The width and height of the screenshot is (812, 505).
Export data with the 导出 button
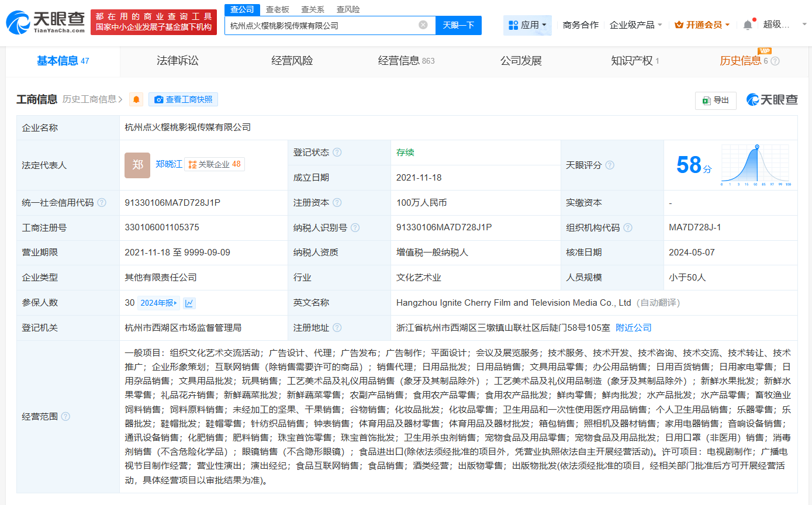coord(716,100)
